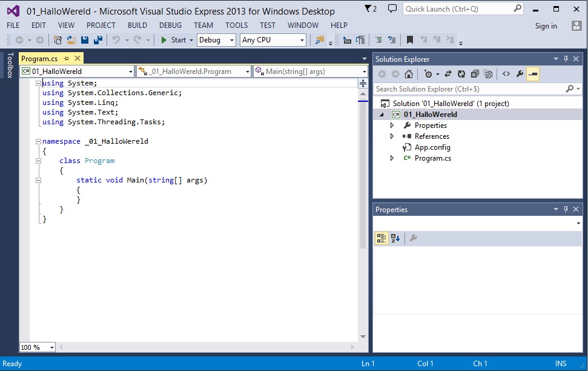Click the New Project toolbar icon
This screenshot has height=371, width=588.
click(x=58, y=40)
